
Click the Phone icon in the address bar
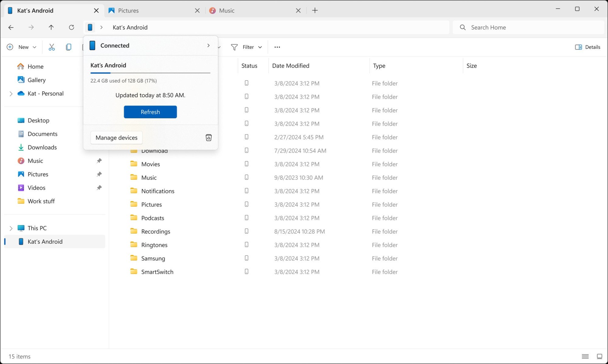click(x=91, y=27)
